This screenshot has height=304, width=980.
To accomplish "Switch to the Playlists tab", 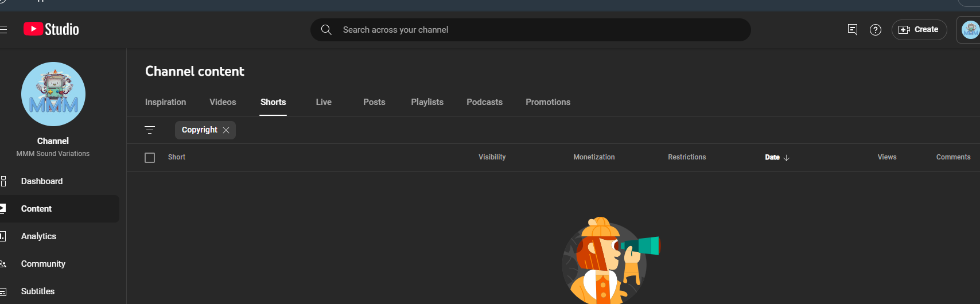I will (x=427, y=102).
